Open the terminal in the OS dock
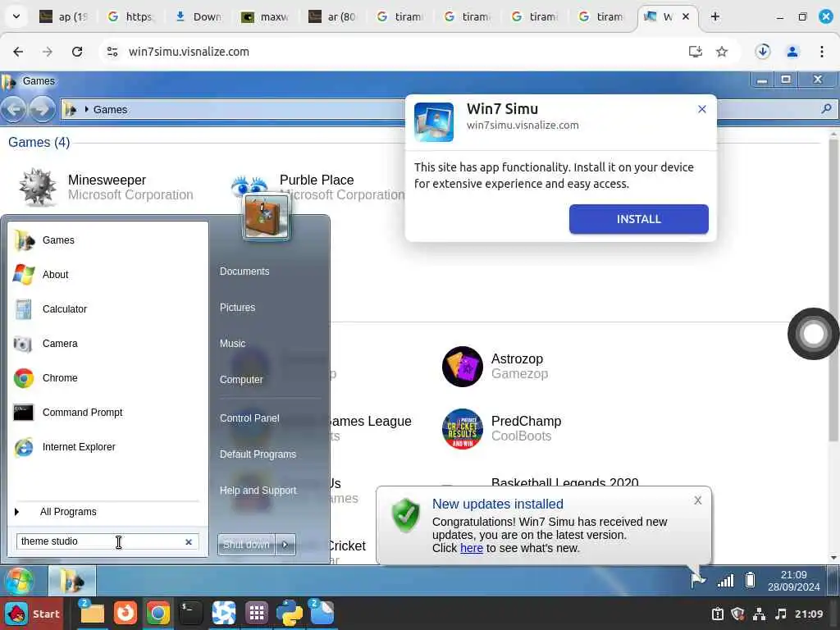 pos(190,614)
